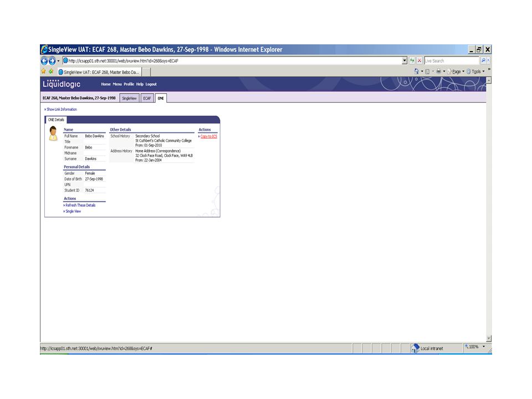Click the child avatar picture
Viewport: 532px width, 399px height.
pos(53,134)
